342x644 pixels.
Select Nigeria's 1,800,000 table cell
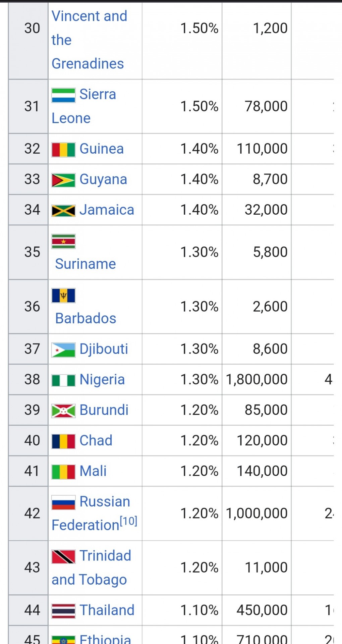256,379
